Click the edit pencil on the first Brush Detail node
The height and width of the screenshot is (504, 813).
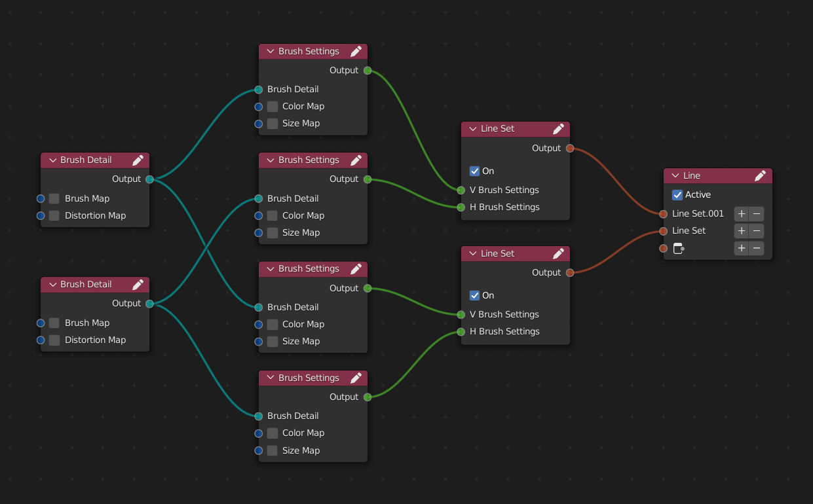138,160
